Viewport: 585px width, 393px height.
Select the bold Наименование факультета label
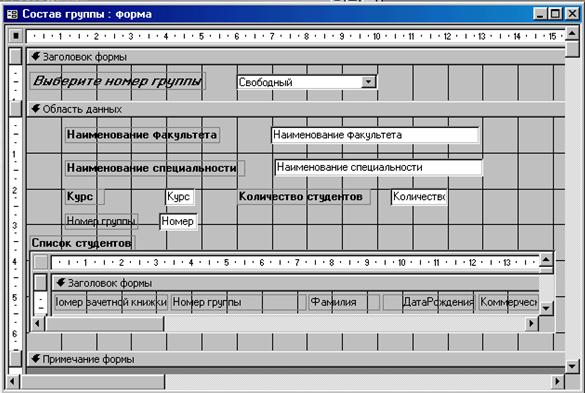click(x=142, y=135)
